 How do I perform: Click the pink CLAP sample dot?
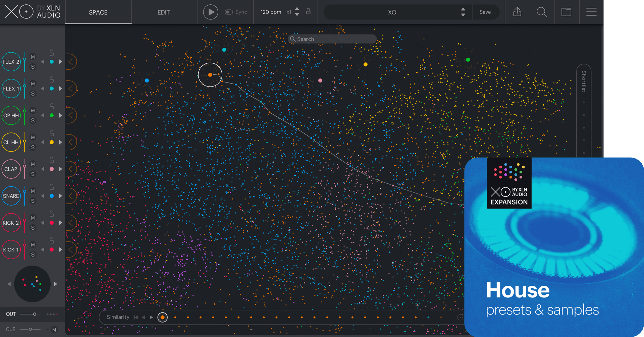coord(320,80)
